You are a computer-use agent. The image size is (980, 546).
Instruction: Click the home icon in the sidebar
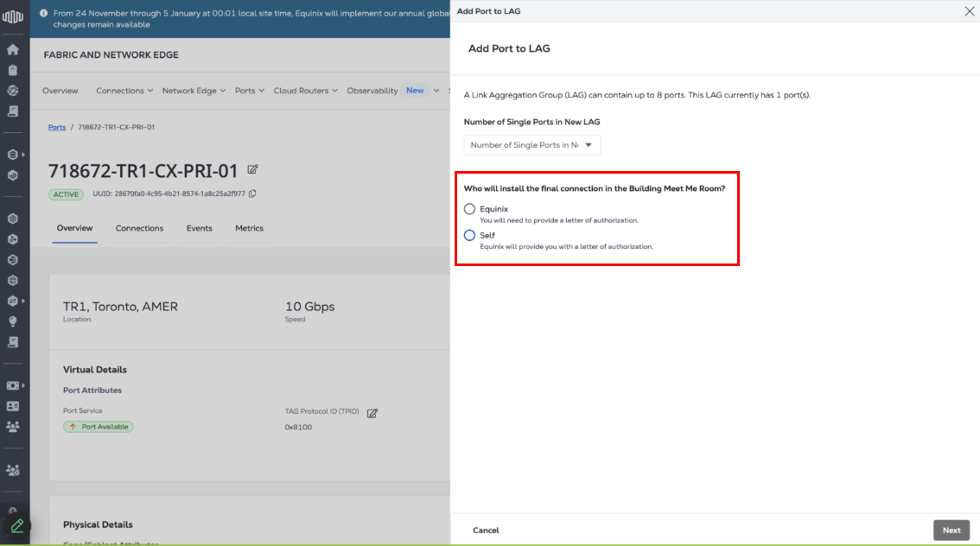[13, 49]
